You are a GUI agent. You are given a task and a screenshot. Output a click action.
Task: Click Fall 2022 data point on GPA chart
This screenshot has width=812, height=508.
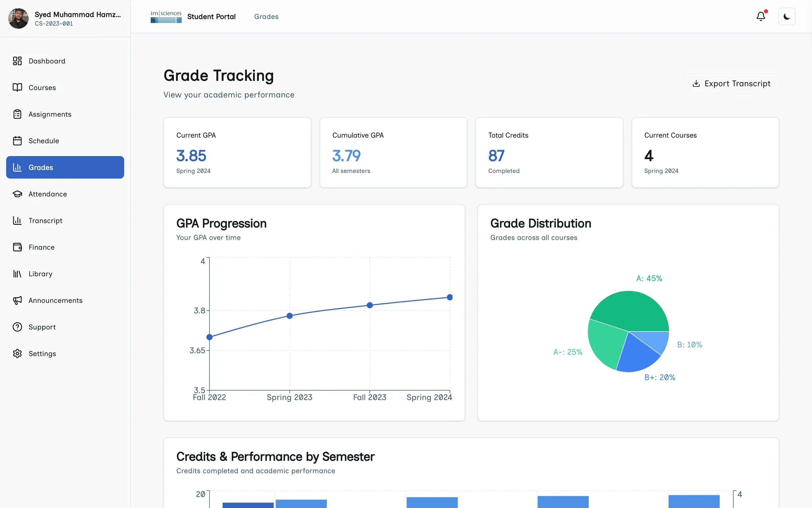209,337
